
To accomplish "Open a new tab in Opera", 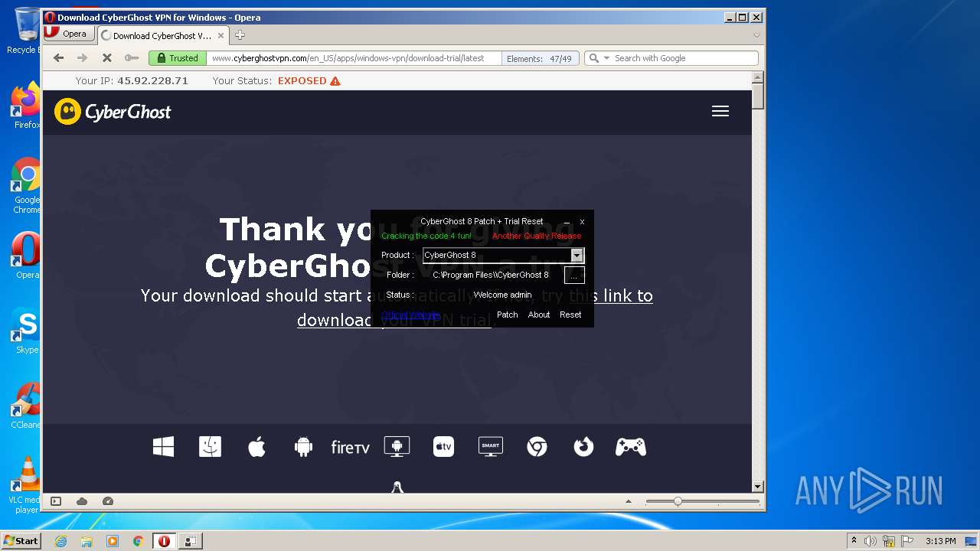I will [x=240, y=35].
